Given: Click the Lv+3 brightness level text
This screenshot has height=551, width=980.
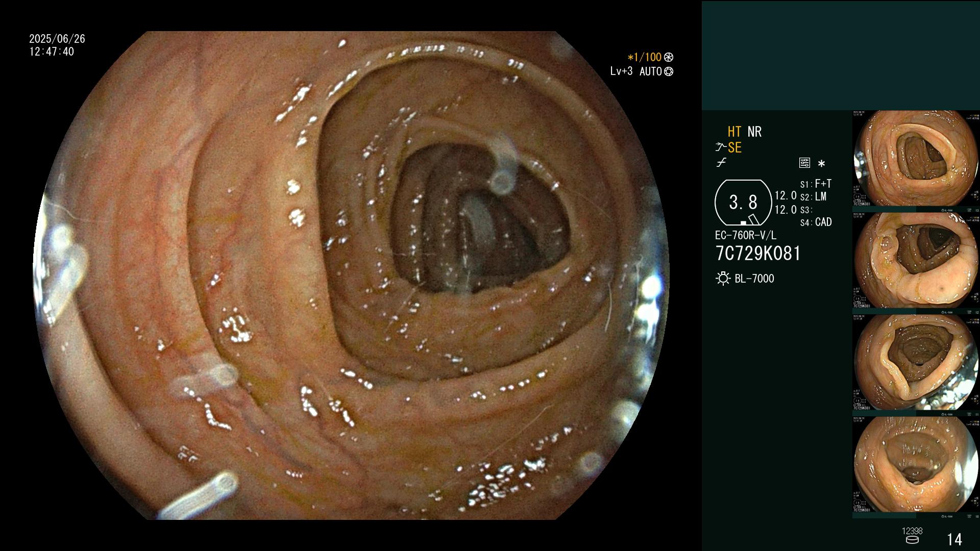Looking at the screenshot, I should [x=621, y=71].
